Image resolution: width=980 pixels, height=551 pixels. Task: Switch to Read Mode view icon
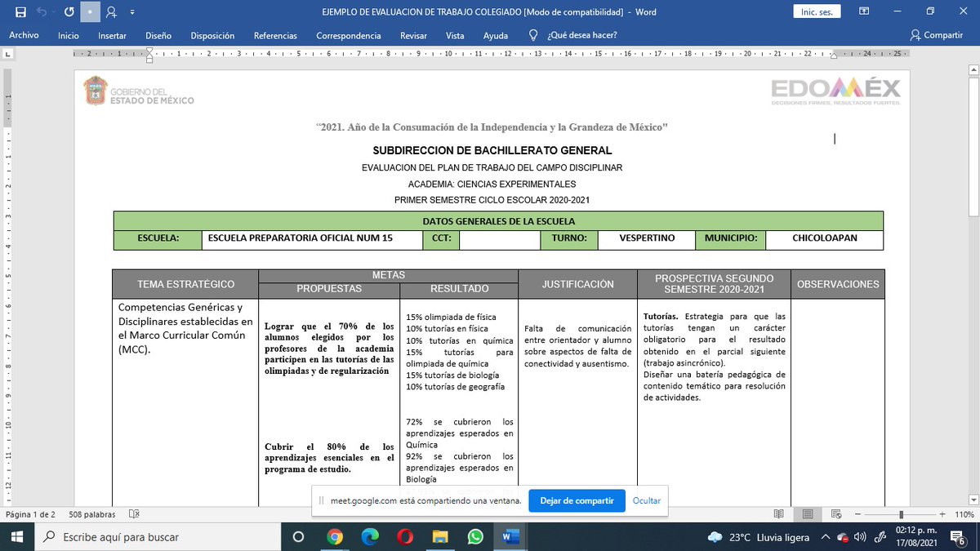(778, 514)
